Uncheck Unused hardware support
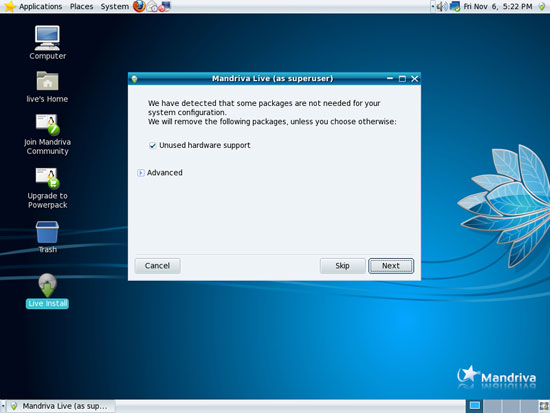The width and height of the screenshot is (550, 413). pyautogui.click(x=152, y=145)
